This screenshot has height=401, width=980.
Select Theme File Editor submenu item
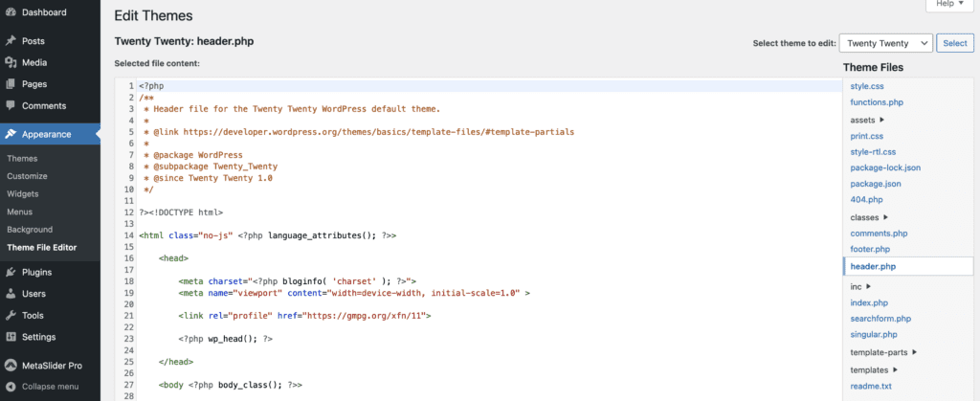(42, 247)
